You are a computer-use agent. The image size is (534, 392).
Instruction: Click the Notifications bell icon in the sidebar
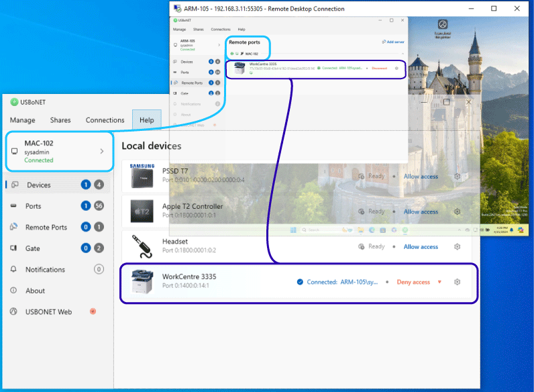click(13, 269)
